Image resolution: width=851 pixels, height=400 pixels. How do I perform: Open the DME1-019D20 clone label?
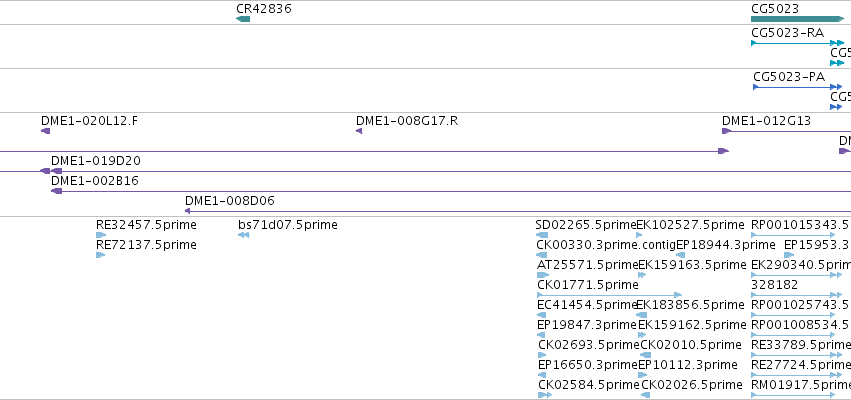(96, 161)
